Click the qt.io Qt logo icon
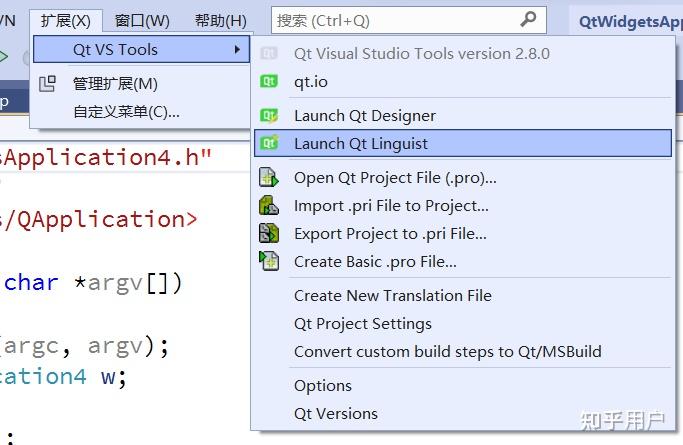This screenshot has height=445, width=683. pos(269,81)
